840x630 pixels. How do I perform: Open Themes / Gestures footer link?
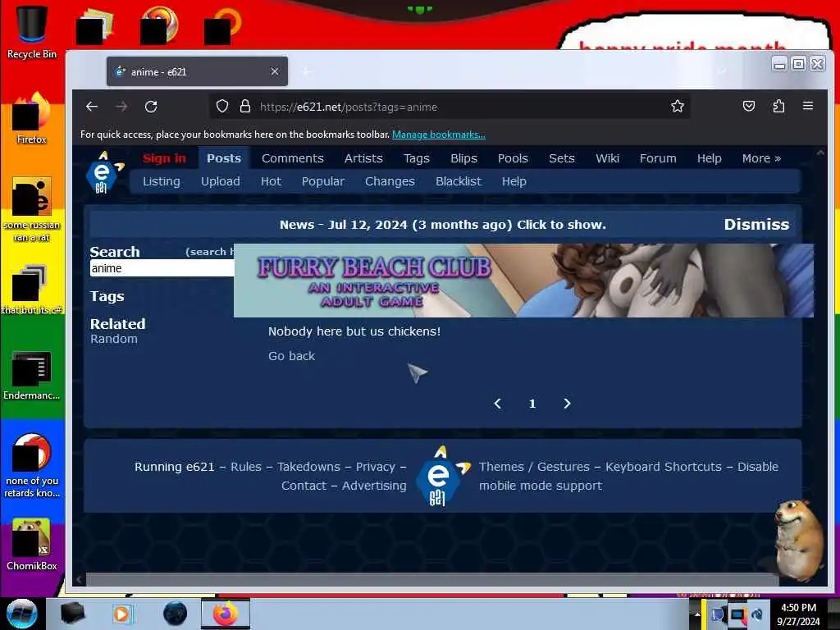[x=534, y=467]
